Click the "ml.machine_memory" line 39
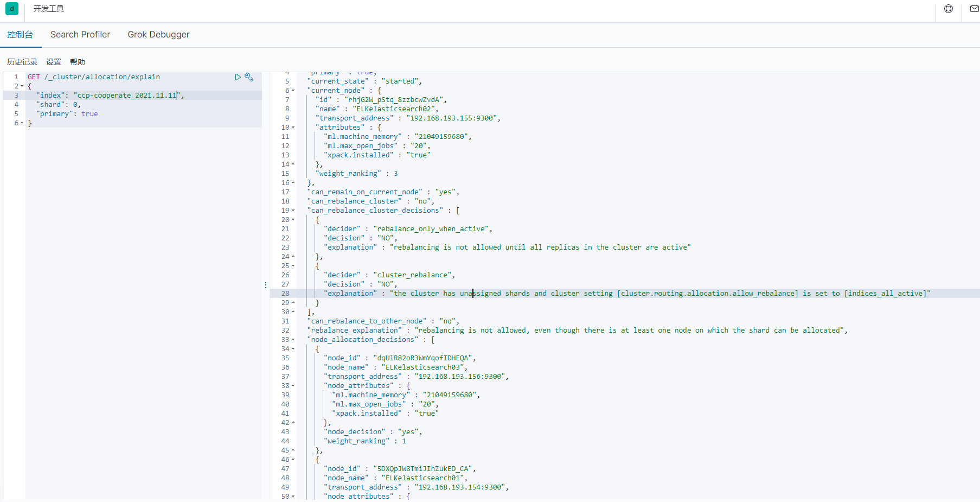 pos(406,395)
